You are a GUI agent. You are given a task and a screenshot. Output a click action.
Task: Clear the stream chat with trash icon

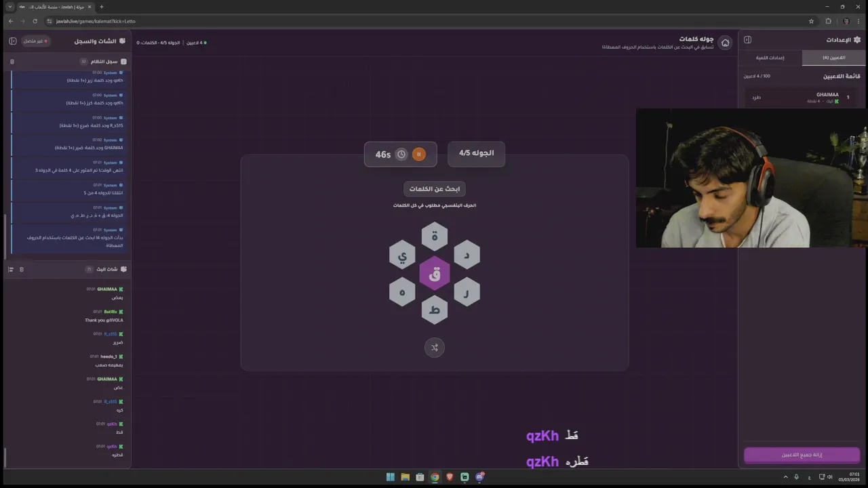(22, 270)
